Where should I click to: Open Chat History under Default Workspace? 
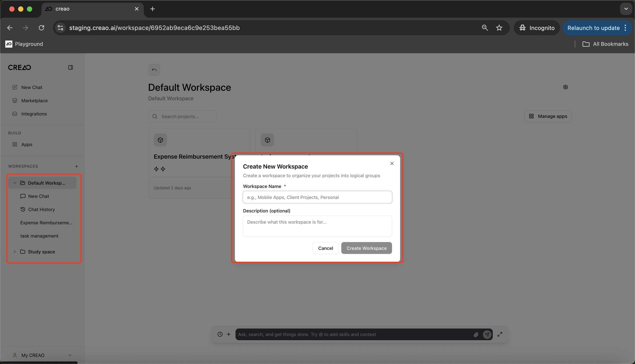point(41,210)
